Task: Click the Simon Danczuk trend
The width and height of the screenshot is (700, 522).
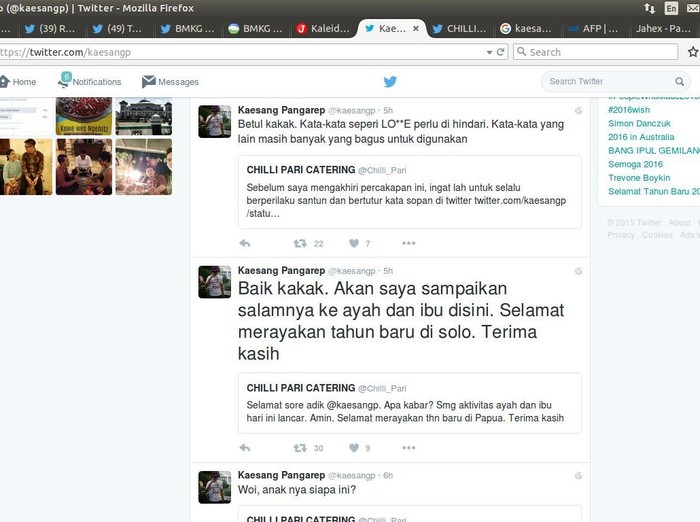Action: pos(639,124)
